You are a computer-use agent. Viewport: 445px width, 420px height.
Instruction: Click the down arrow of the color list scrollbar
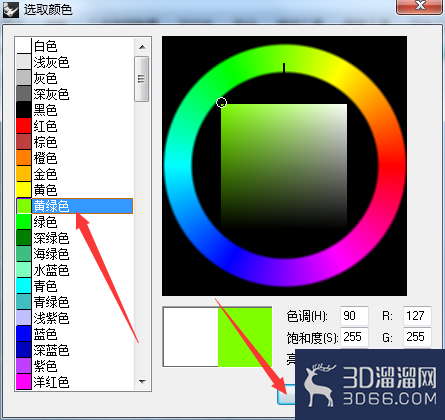pyautogui.click(x=142, y=382)
